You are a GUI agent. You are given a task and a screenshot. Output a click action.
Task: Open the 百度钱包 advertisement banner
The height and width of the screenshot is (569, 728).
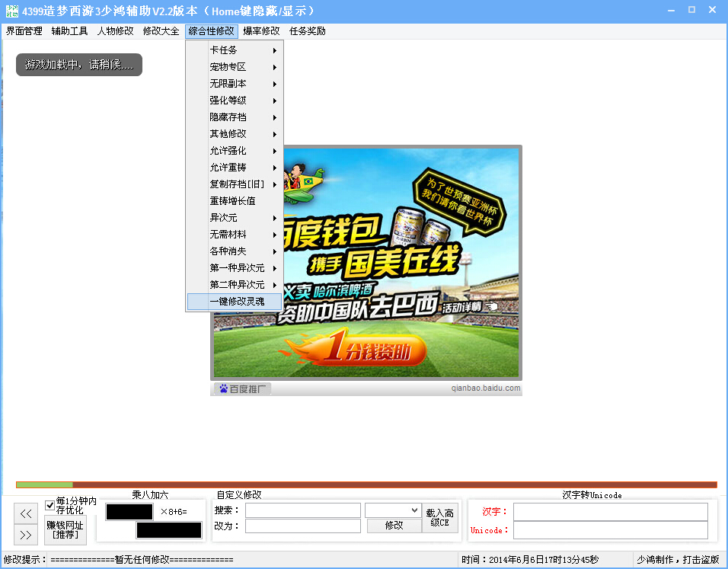[x=366, y=263]
